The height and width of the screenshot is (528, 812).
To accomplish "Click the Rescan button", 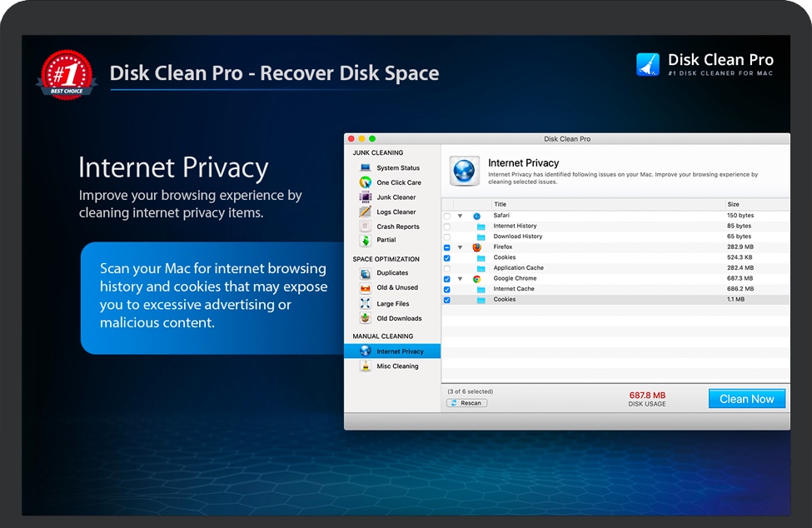I will pos(466,403).
